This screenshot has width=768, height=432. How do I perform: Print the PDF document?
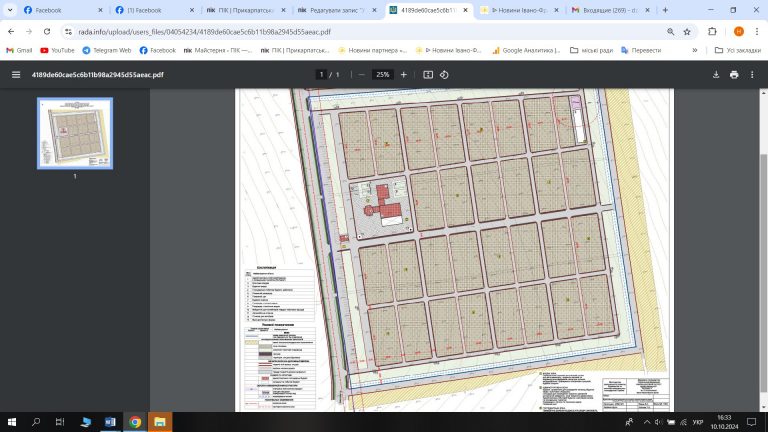(734, 75)
